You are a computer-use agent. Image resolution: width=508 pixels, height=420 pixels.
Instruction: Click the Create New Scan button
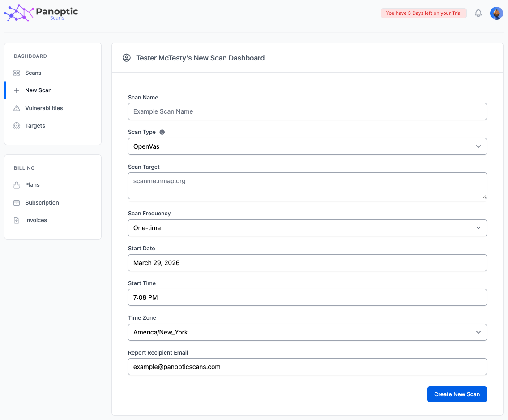pyautogui.click(x=457, y=394)
